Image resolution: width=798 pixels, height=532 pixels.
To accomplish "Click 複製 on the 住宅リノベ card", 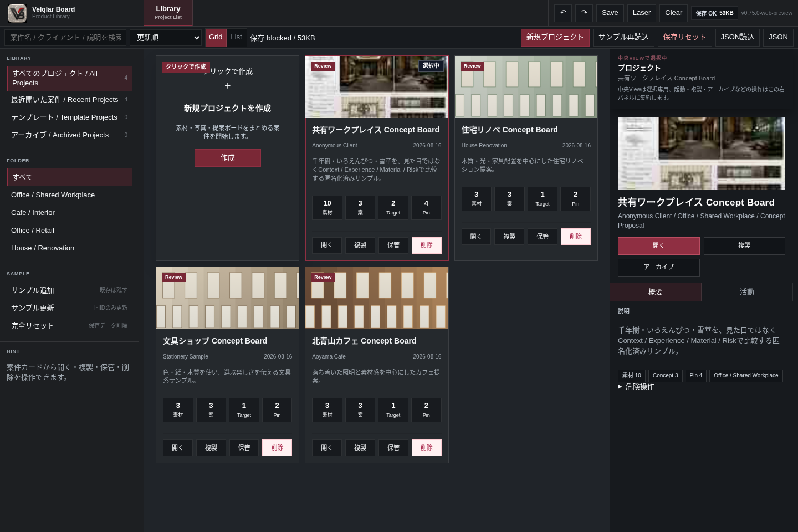I will (509, 237).
